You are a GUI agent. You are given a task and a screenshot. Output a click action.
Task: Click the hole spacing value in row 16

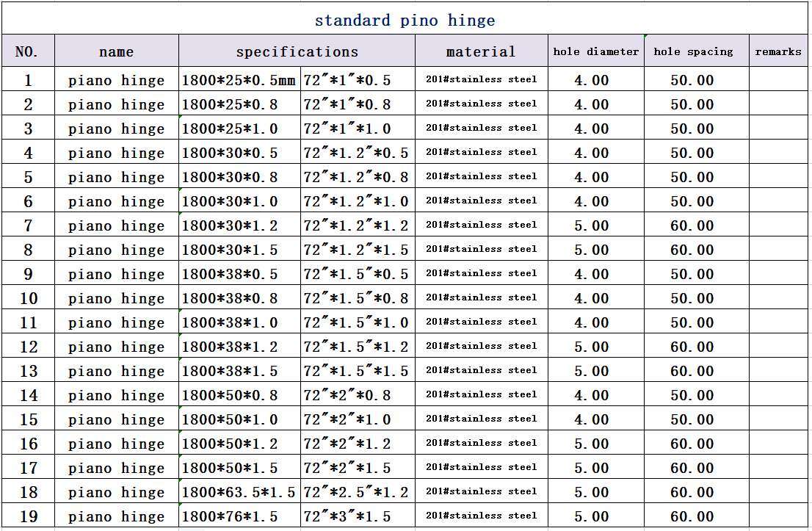[x=692, y=444]
